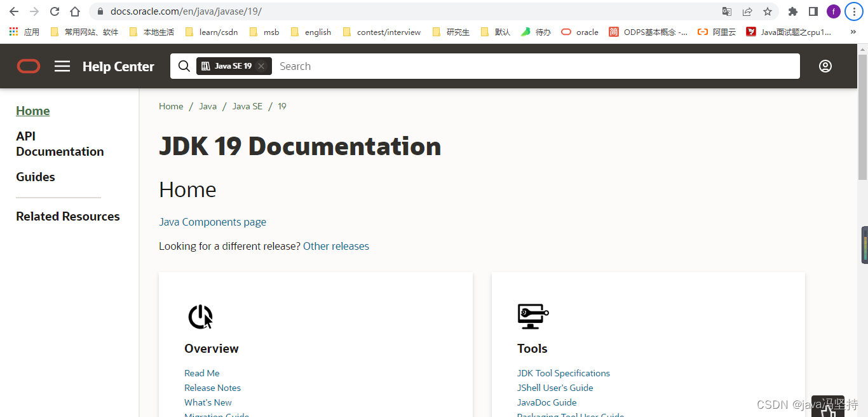The height and width of the screenshot is (417, 868).
Task: Open the 待办 bookmark
Action: tap(536, 32)
